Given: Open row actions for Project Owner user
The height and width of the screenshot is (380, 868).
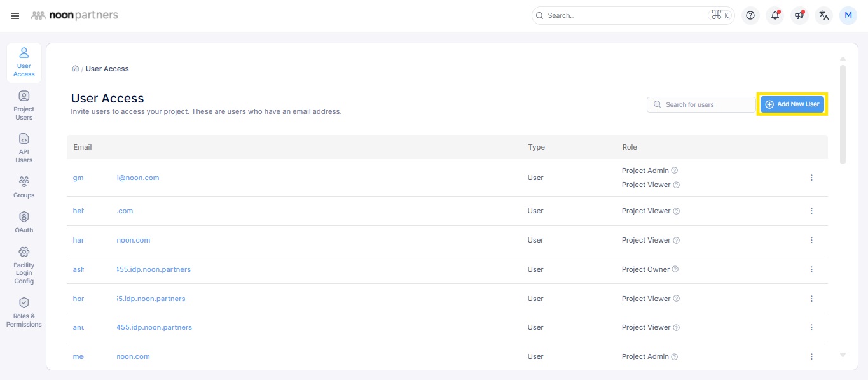Looking at the screenshot, I should click(x=811, y=269).
